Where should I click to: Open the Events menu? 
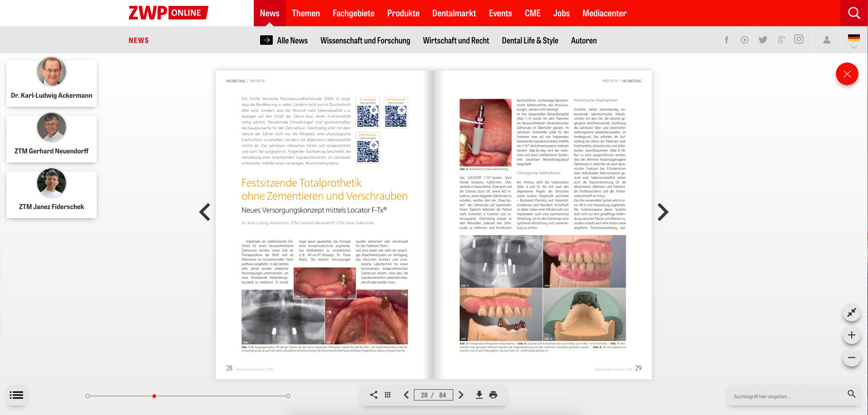(x=500, y=13)
